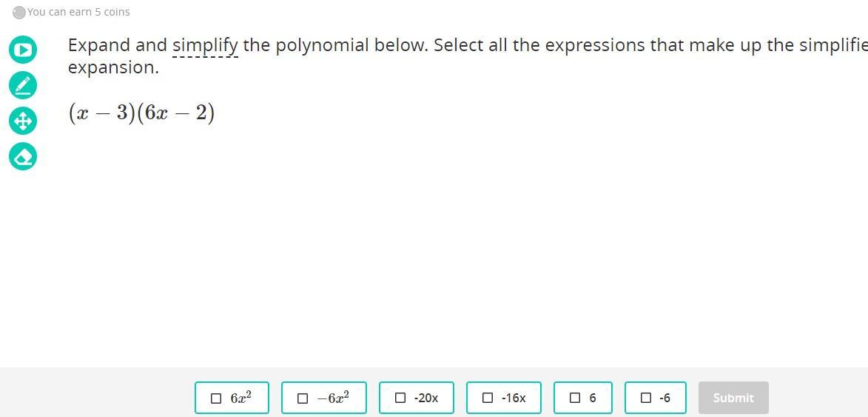Viewport: 868px width, 417px height.
Task: Click the gray coin icon
Action: [x=19, y=13]
